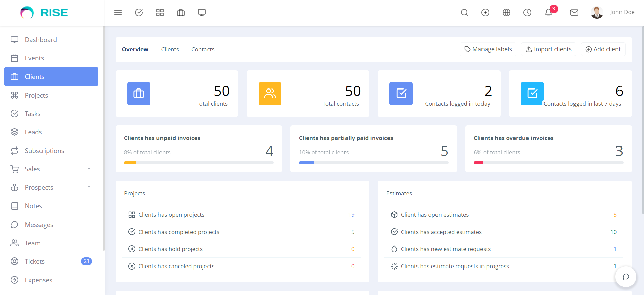644x295 pixels.
Task: Click the Import clients button
Action: pos(548,49)
